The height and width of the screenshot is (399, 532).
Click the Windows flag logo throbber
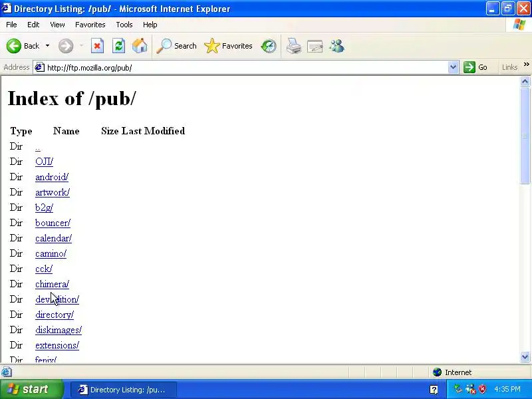pyautogui.click(x=519, y=25)
